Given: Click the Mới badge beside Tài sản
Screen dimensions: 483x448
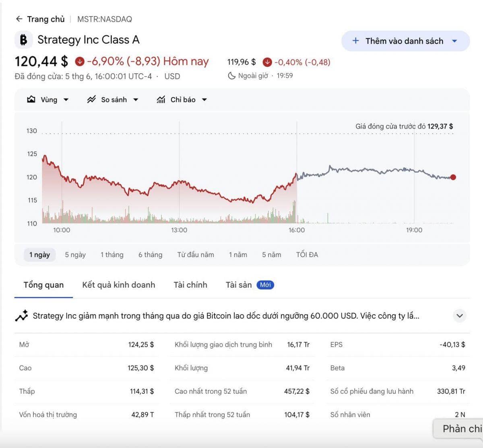Looking at the screenshot, I should [x=265, y=285].
